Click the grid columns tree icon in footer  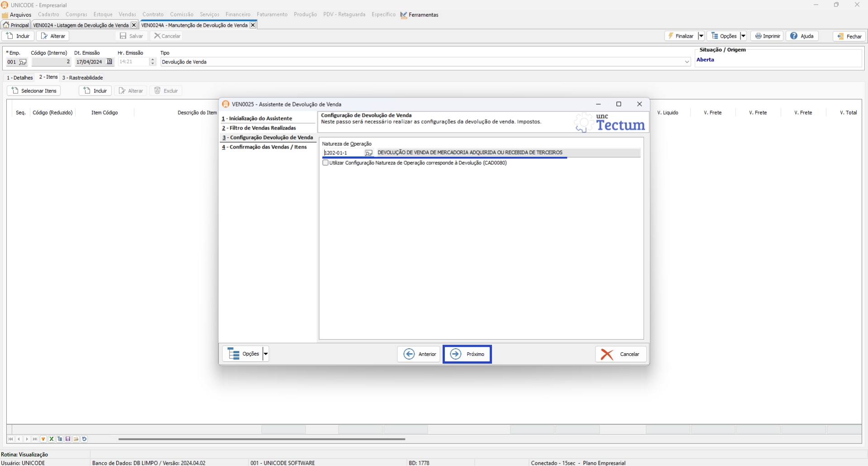click(x=60, y=439)
